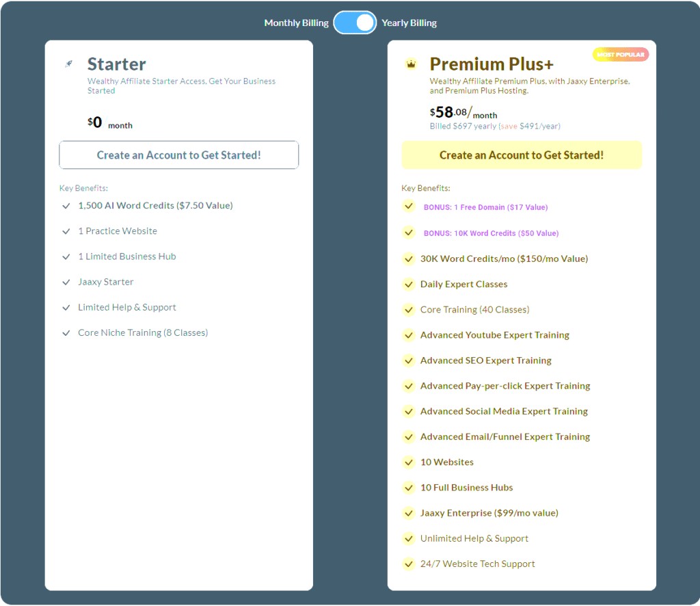This screenshot has height=606, width=700.
Task: Click checkmark beside BONUS: 10K Word Credits
Action: pyautogui.click(x=409, y=233)
